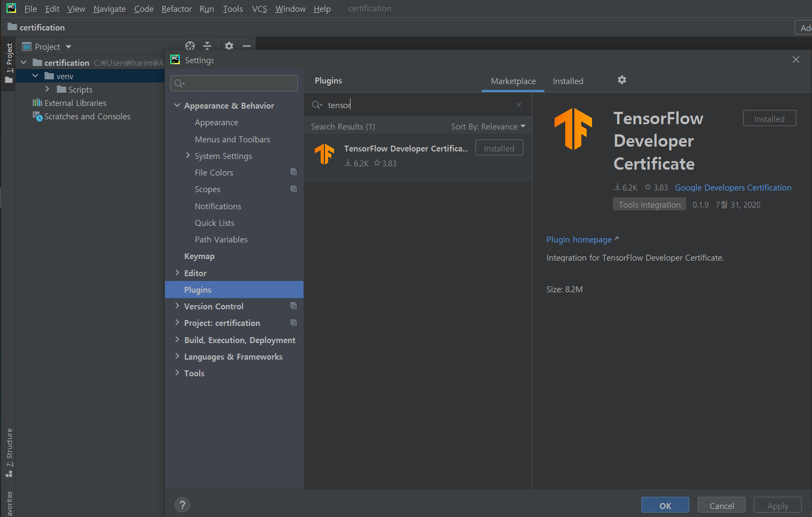Open the Help menu
Screen dimensions: 812x517
click(322, 9)
